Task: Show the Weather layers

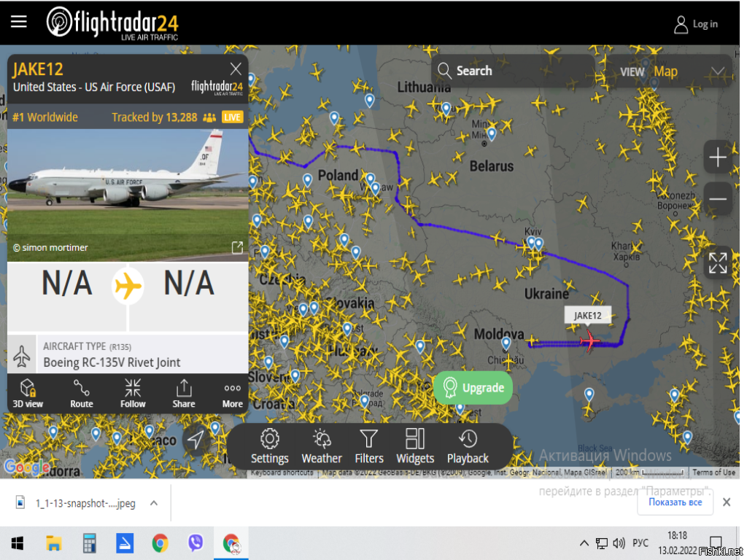Action: pos(322,446)
